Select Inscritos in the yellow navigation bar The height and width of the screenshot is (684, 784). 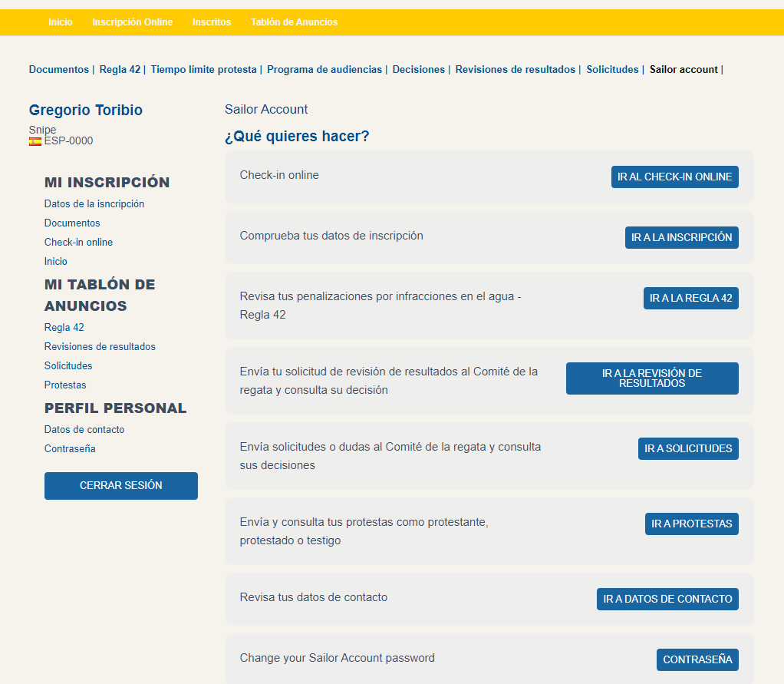pos(212,22)
